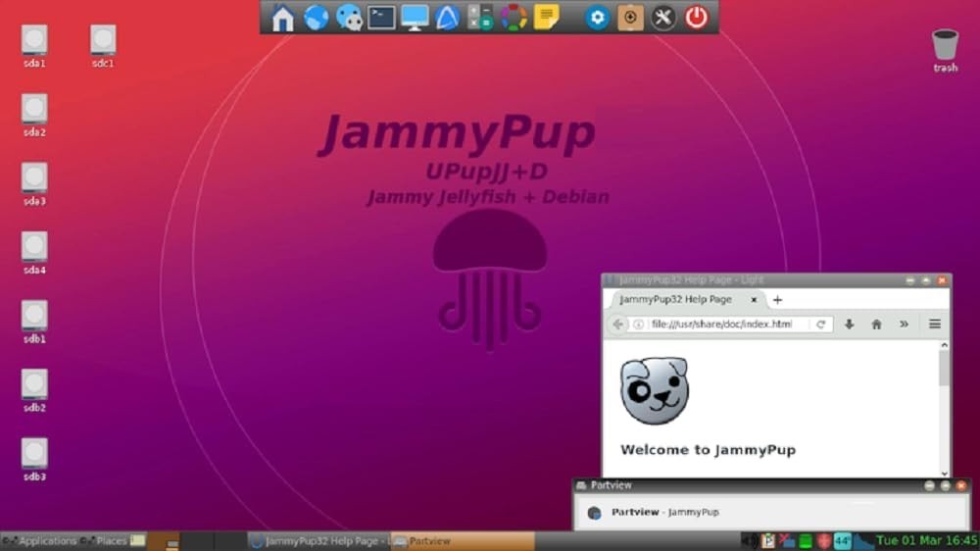Click the red firewall shield icon in the tray

(x=824, y=541)
